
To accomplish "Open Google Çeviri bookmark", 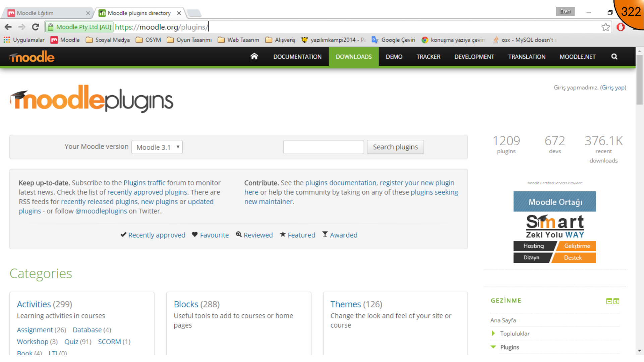I will click(393, 40).
